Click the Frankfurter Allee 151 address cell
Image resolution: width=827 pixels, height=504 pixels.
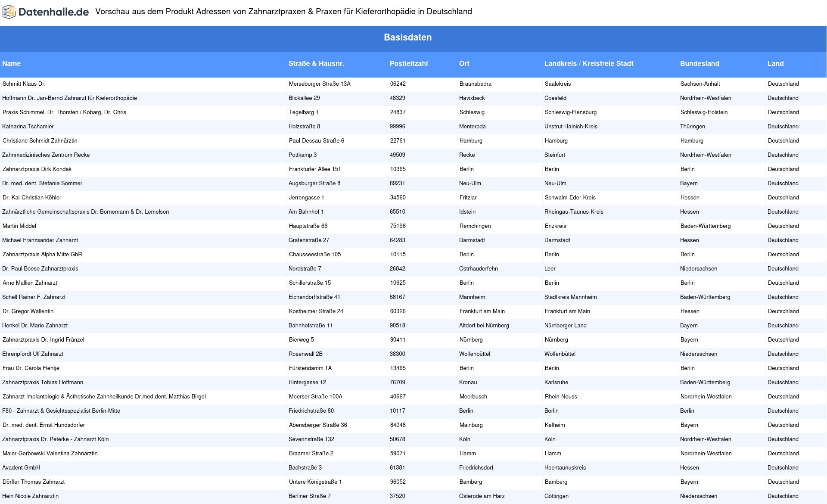315,169
